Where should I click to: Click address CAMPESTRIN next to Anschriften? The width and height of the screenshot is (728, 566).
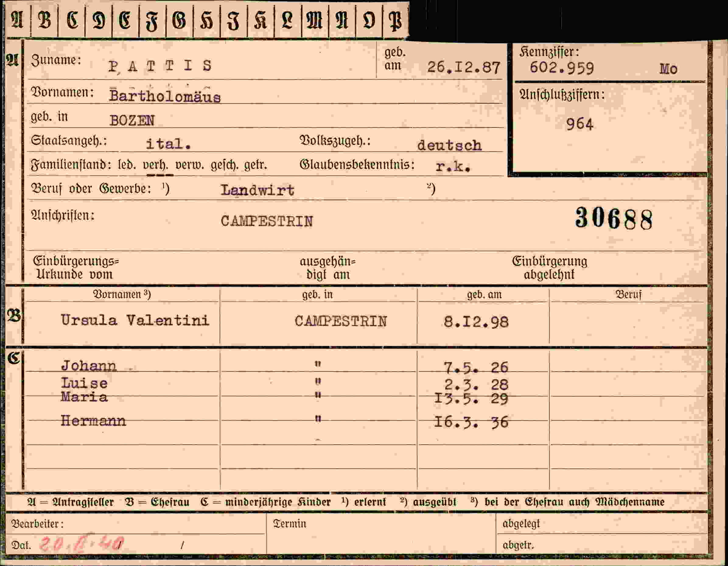(267, 221)
